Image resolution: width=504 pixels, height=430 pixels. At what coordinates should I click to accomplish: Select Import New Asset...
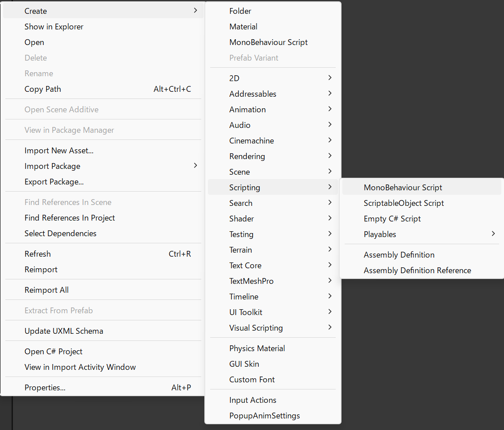59,151
